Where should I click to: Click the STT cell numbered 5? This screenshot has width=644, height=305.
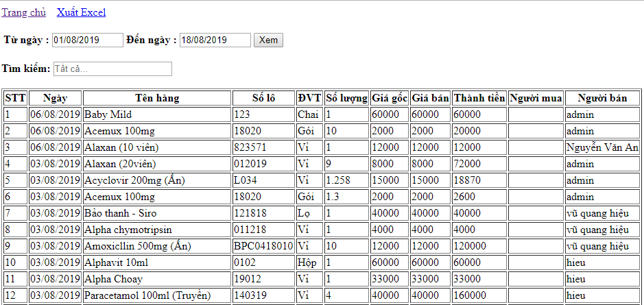(x=16, y=180)
